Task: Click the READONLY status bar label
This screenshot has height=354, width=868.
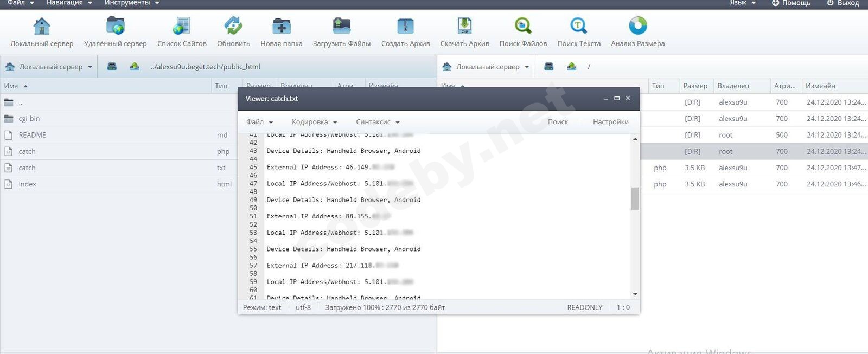Action: [x=585, y=307]
